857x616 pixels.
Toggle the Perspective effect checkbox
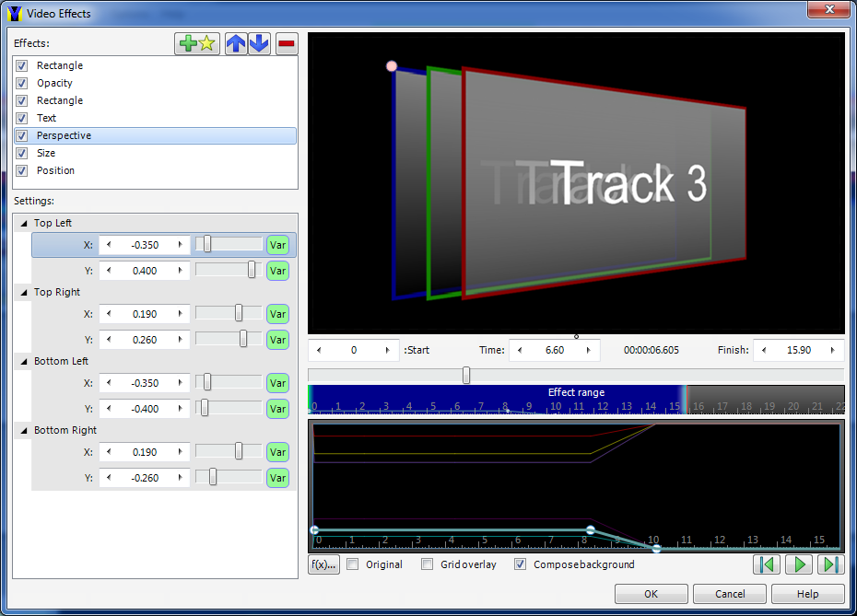tap(21, 135)
